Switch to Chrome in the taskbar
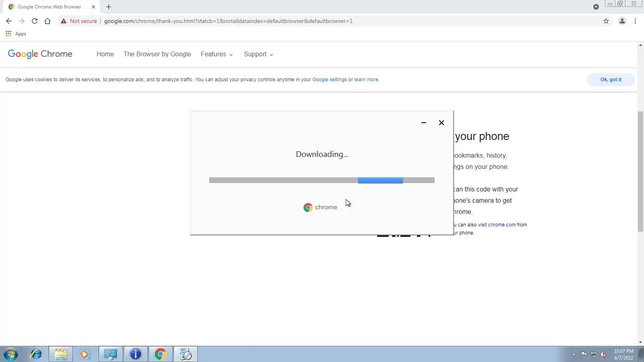The width and height of the screenshot is (644, 362). [161, 354]
